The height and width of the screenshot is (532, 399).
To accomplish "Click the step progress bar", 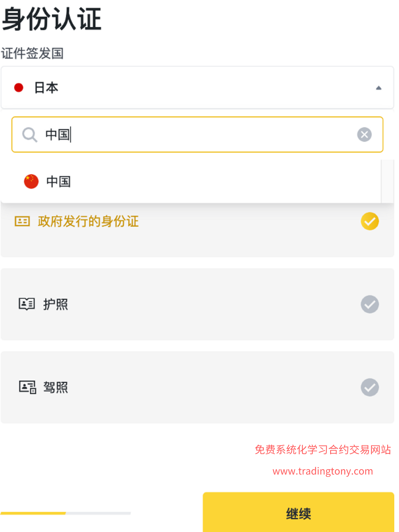I will tap(65, 513).
